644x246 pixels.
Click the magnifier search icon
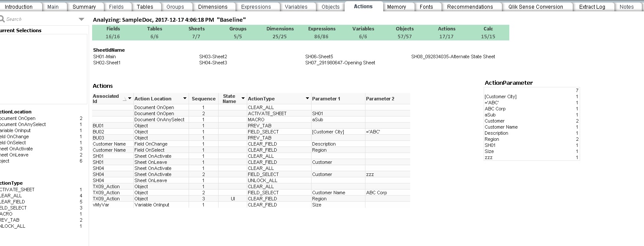pos(2,19)
